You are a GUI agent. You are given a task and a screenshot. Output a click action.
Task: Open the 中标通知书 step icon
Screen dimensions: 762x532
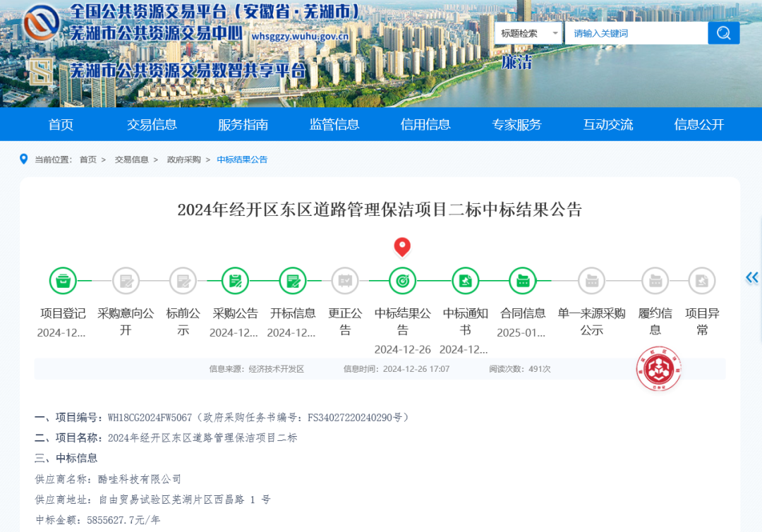pyautogui.click(x=466, y=281)
